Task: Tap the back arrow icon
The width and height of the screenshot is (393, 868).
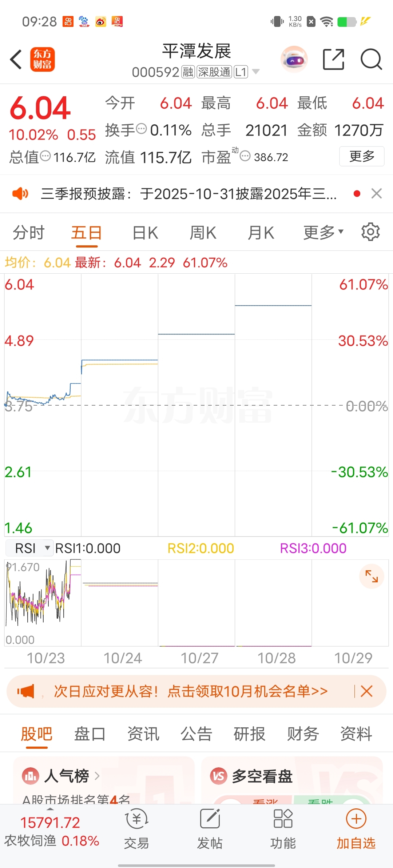Action: click(x=16, y=59)
